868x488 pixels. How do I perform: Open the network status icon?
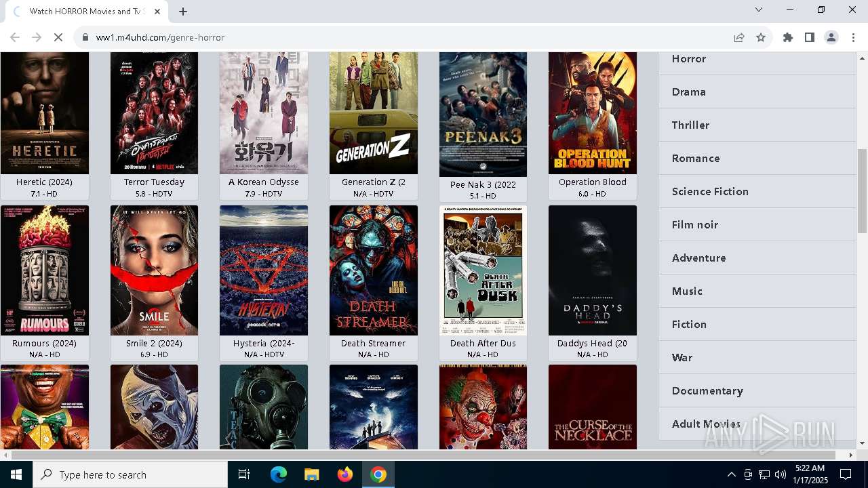pos(764,474)
